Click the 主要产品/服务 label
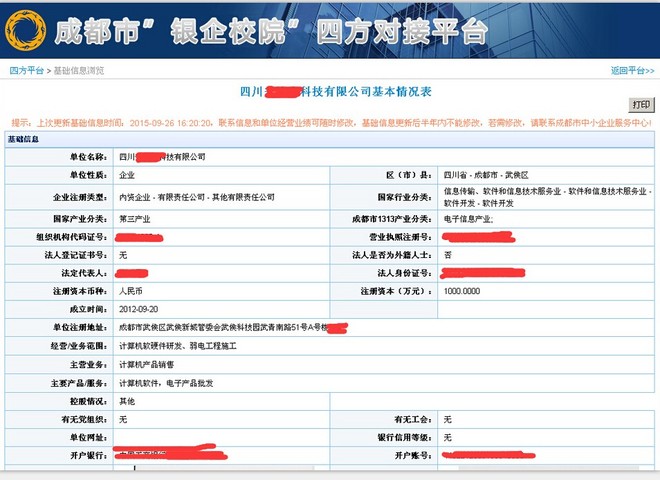The width and height of the screenshot is (660, 480). (x=79, y=383)
